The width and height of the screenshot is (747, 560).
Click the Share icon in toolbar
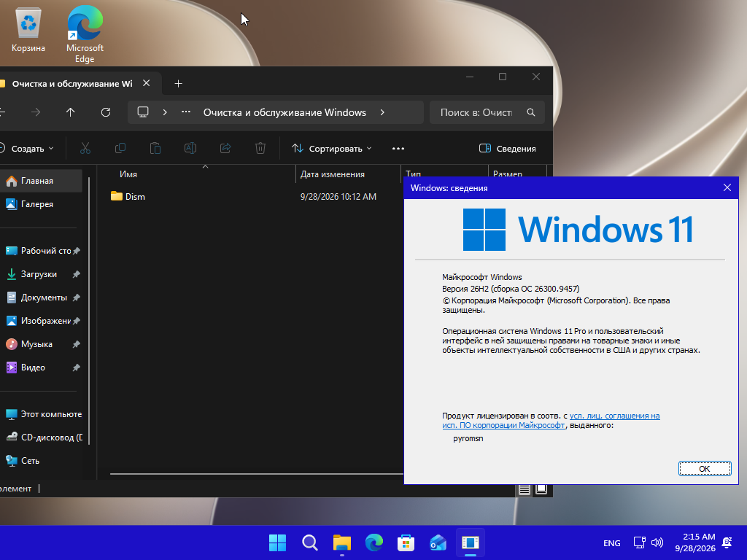point(225,149)
